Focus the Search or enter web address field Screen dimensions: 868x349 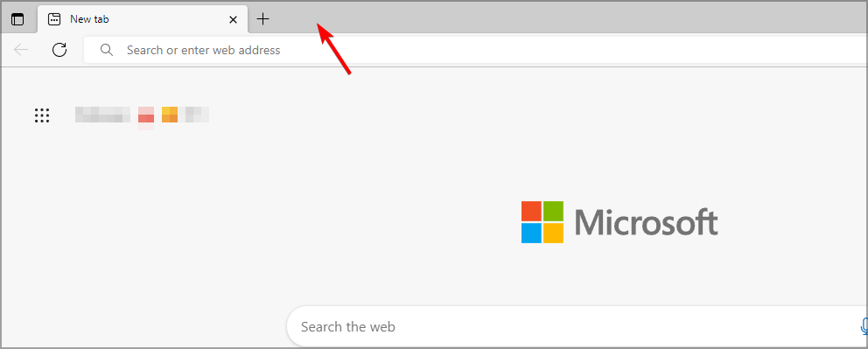[x=475, y=50]
